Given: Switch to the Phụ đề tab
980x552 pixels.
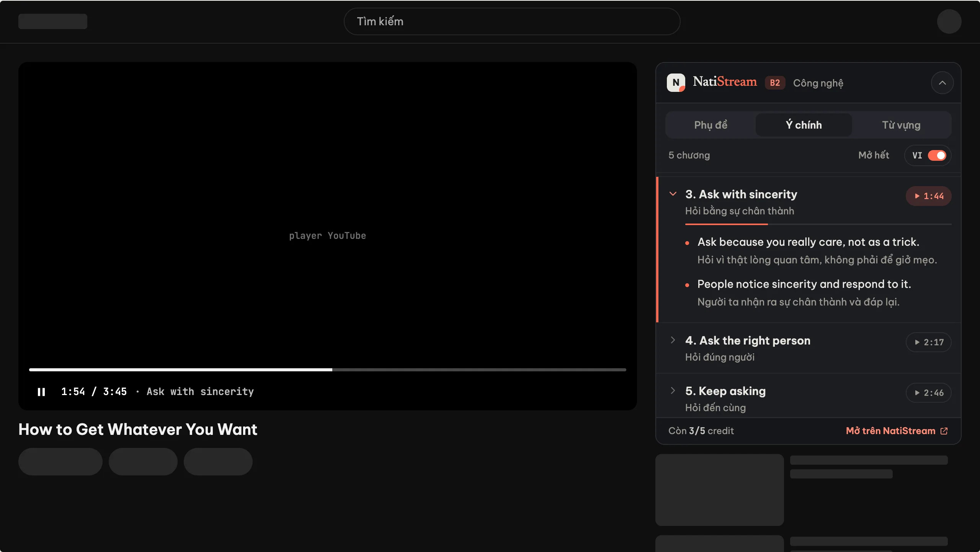Looking at the screenshot, I should 710,125.
